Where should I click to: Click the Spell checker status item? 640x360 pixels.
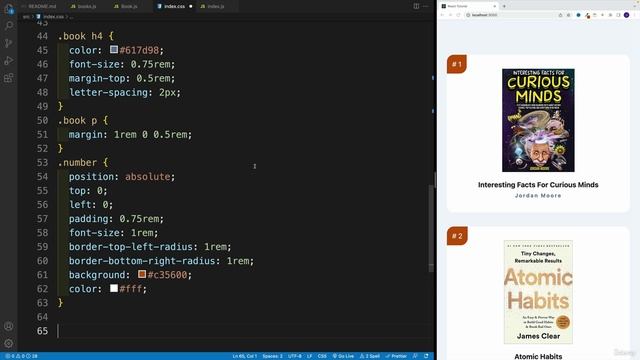click(369, 356)
